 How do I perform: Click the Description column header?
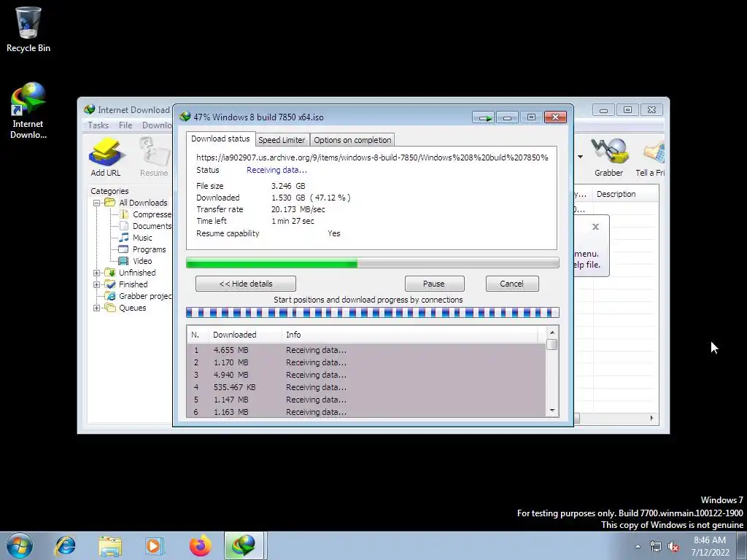click(626, 194)
